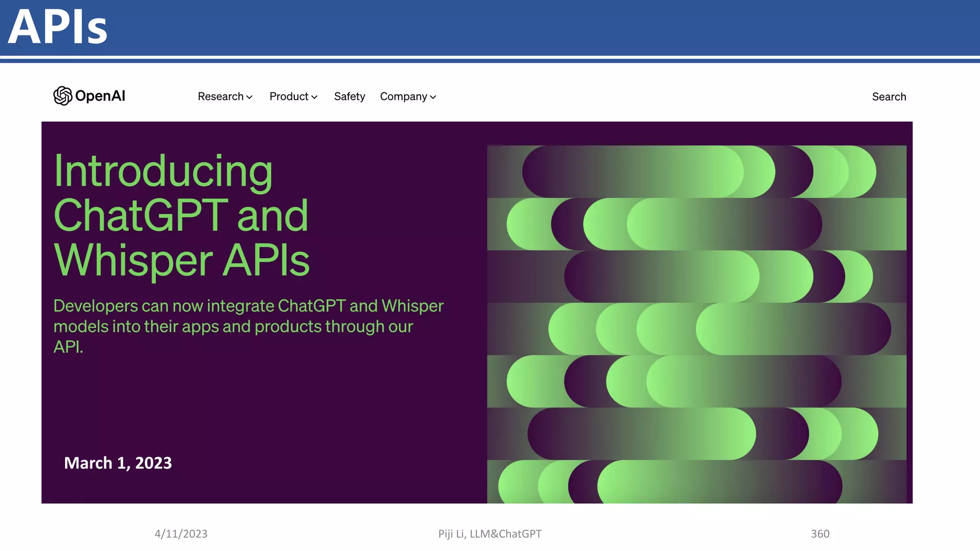This screenshot has width=980, height=551.
Task: Click the Introducing ChatGPT and Whisper APIs headline
Action: 182,215
